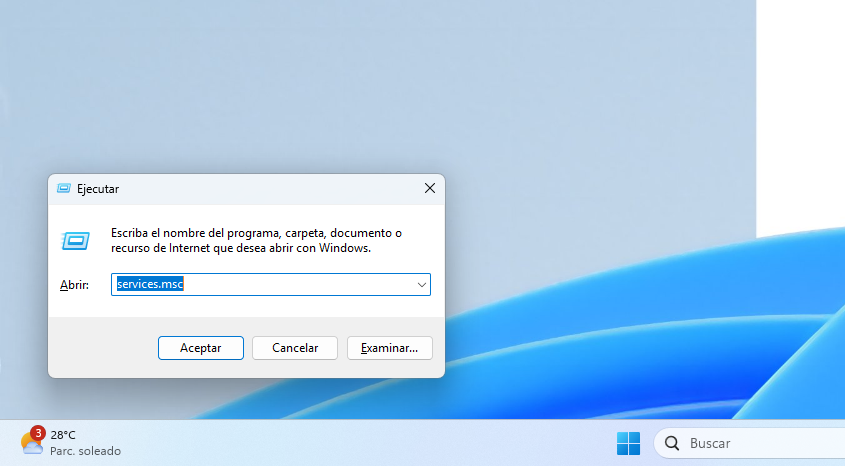Click the 28°C temperature text
This screenshot has height=466, width=845.
63,435
